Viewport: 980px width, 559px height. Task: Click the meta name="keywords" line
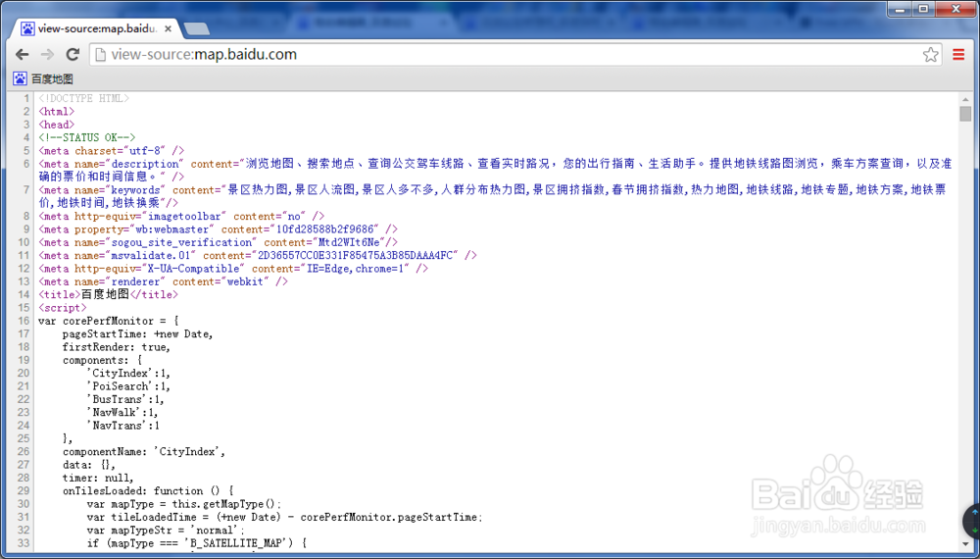pos(493,196)
